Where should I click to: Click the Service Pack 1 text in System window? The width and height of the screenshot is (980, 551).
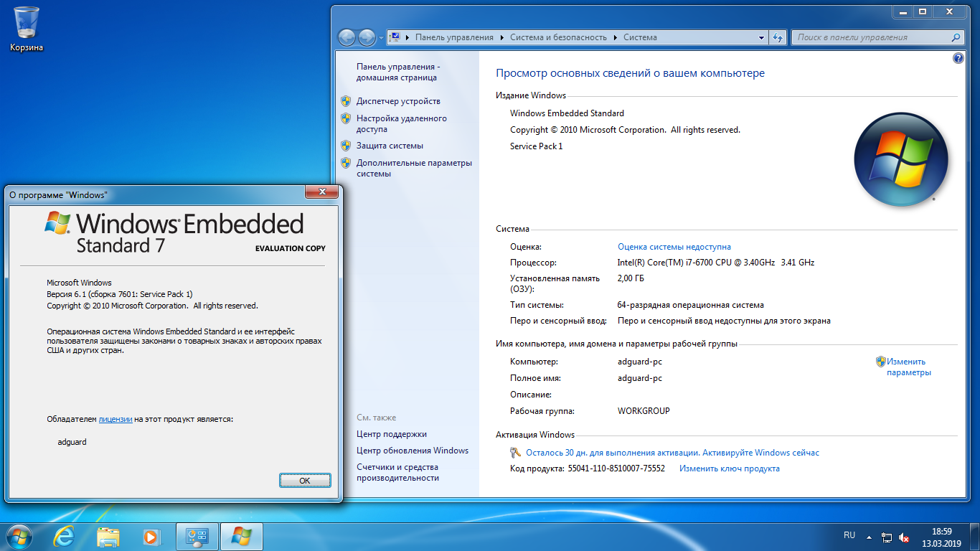tap(537, 146)
